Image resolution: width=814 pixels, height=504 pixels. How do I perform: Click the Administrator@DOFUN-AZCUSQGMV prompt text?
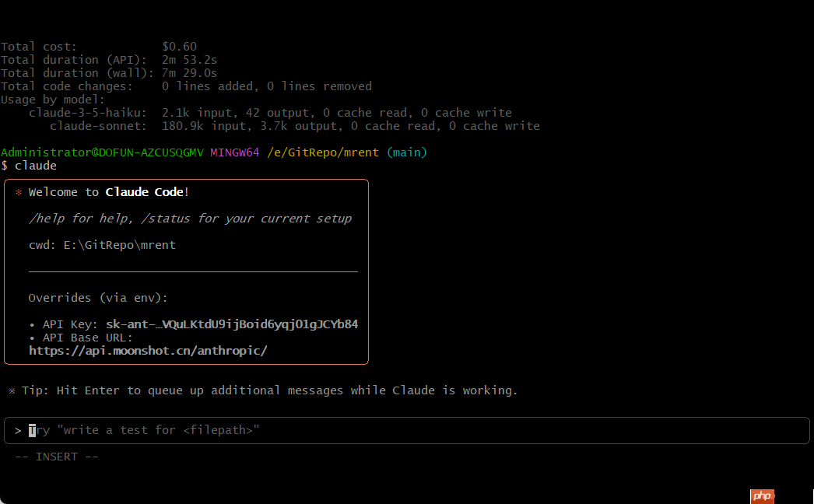(102, 152)
